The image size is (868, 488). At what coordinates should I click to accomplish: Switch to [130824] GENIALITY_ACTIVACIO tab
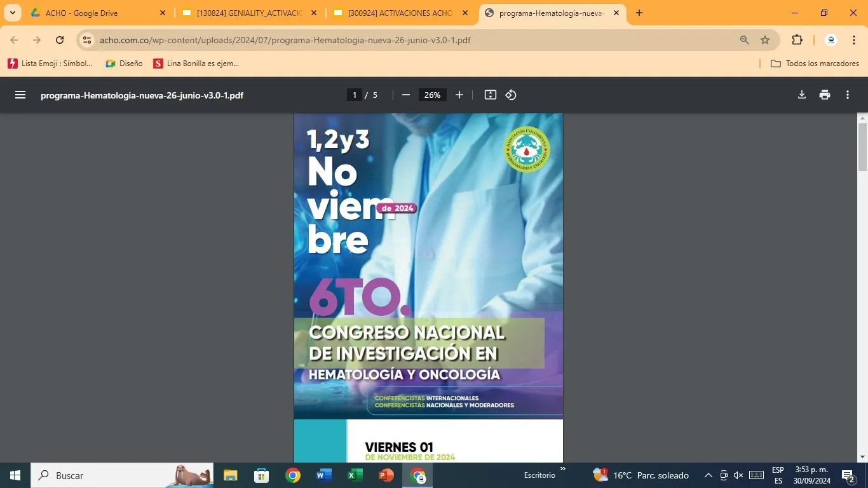click(x=250, y=13)
